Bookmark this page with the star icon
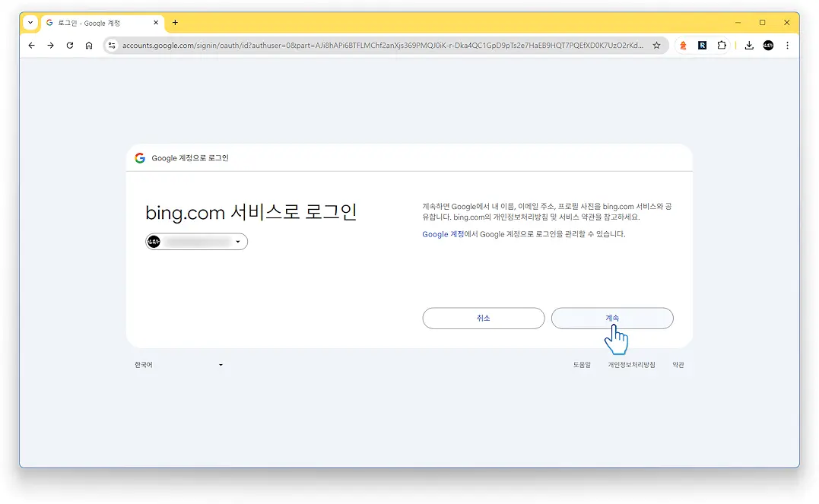Viewport: 819px width, 504px height. pos(656,45)
